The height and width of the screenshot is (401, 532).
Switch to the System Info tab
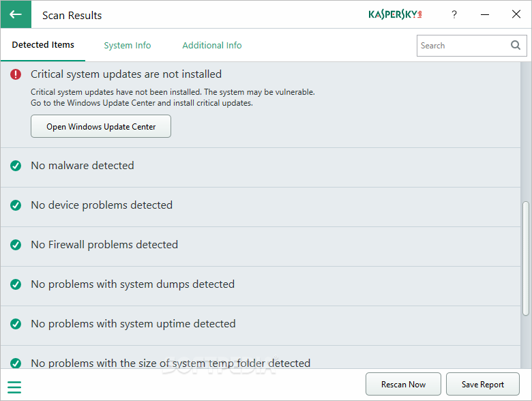(x=128, y=46)
